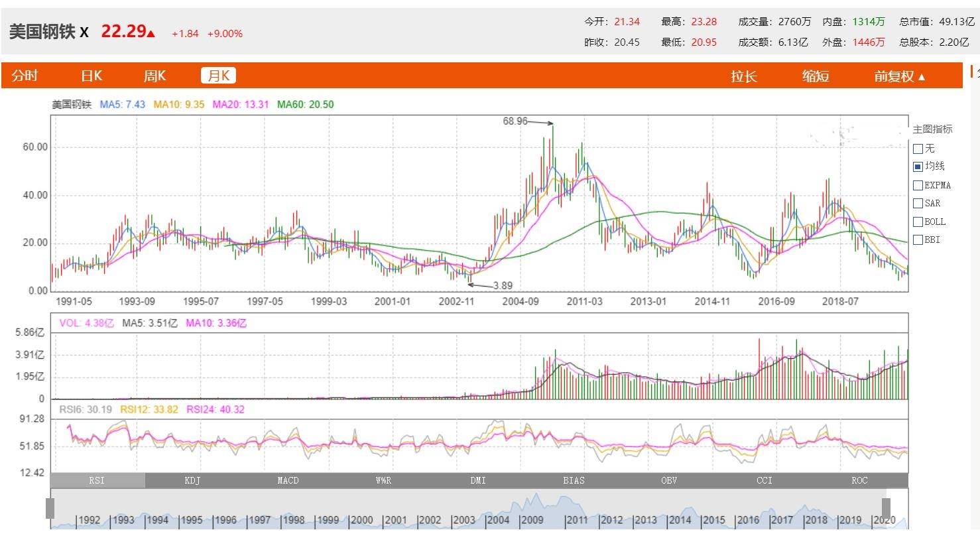Click the RSI12: 33.82 legend label
980x536 pixels.
point(149,409)
